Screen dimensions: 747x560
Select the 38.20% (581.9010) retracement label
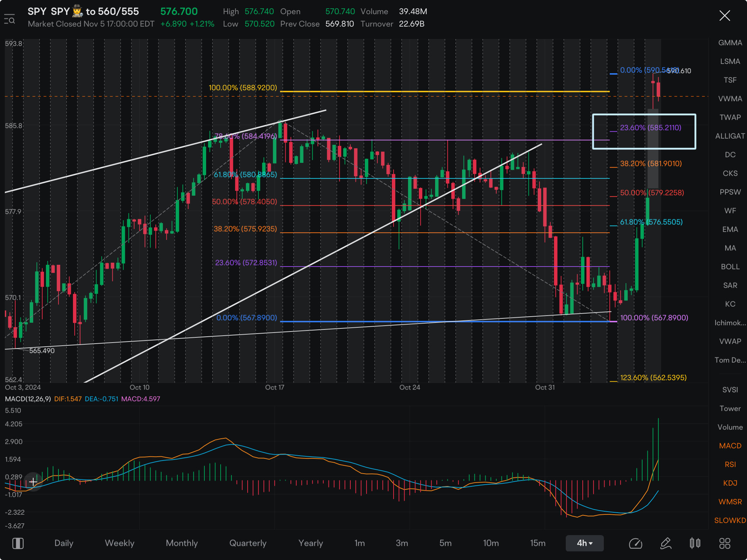[x=651, y=164]
